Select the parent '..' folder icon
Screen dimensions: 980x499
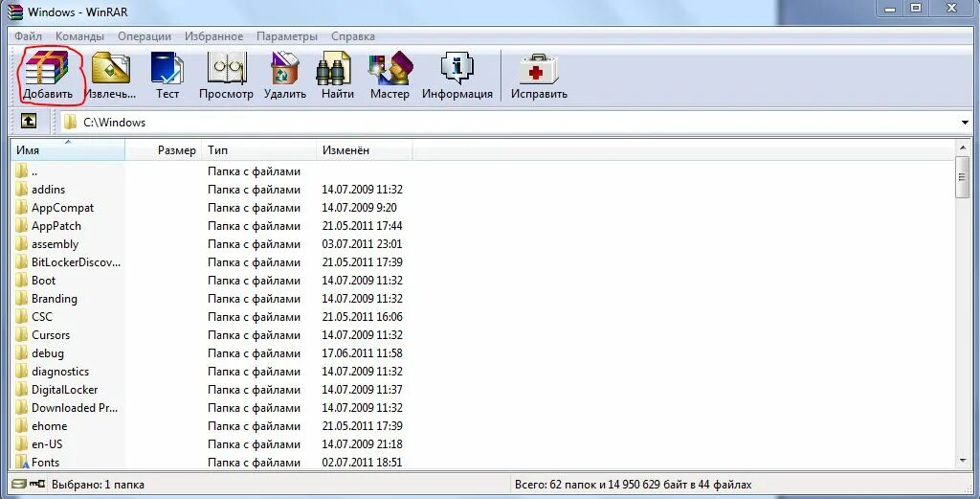point(22,170)
